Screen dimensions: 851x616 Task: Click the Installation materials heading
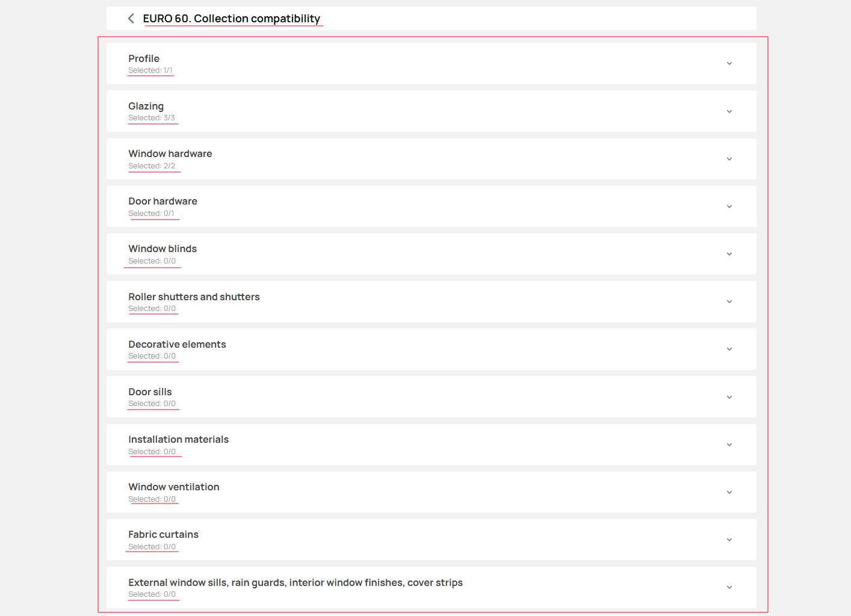click(x=178, y=439)
